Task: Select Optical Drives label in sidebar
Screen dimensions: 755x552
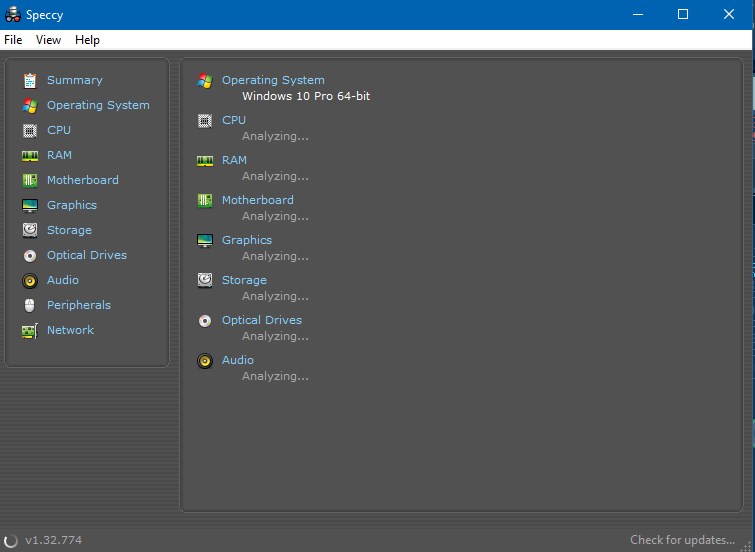Action: [87, 255]
